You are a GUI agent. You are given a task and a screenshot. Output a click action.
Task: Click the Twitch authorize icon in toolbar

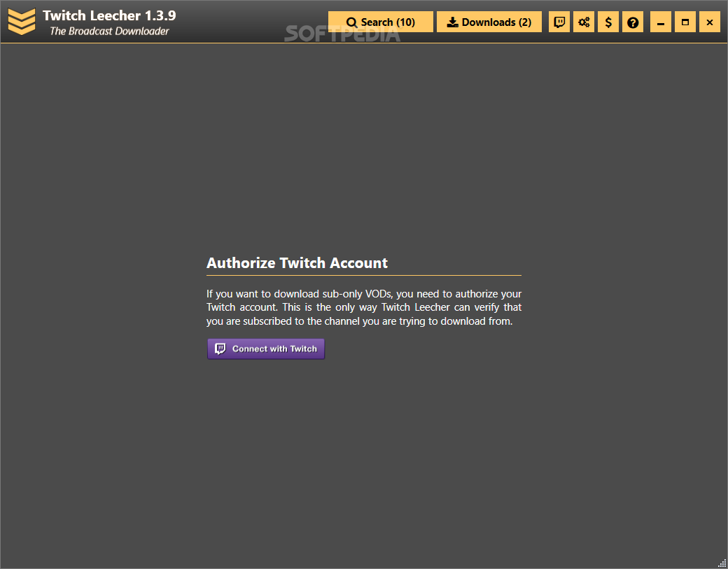click(x=559, y=22)
